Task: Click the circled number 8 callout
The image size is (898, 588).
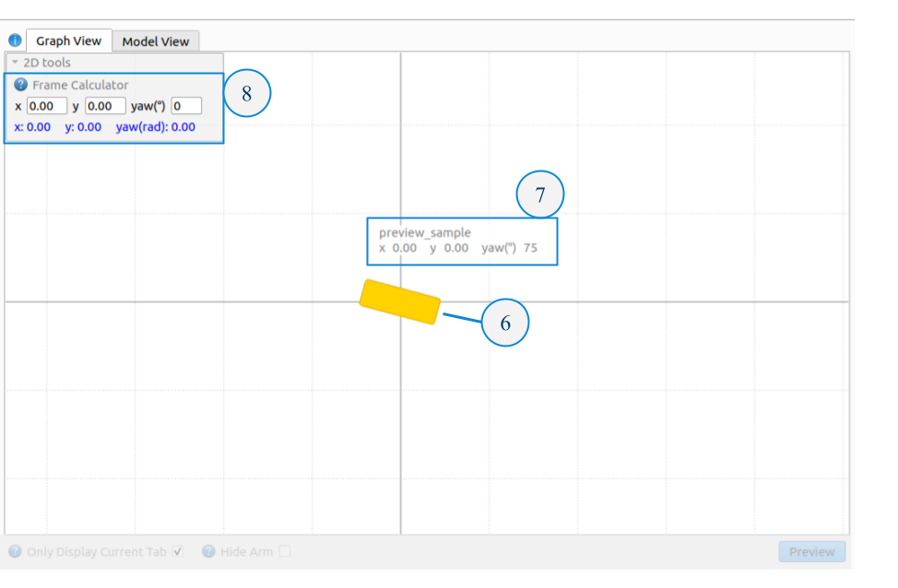Action: point(246,94)
